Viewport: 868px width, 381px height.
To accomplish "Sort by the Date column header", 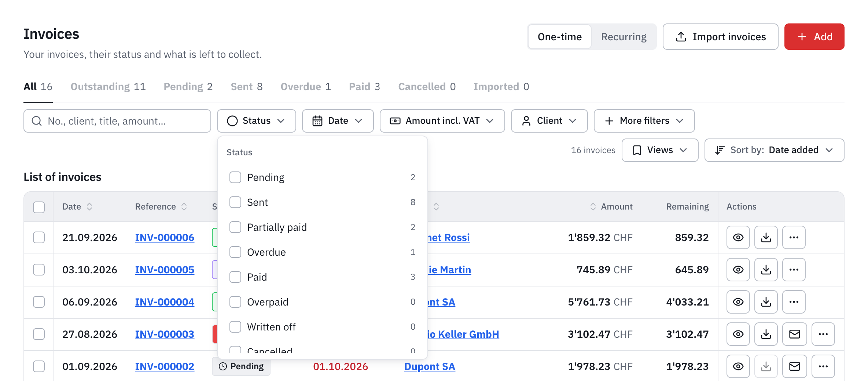I will click(x=77, y=207).
